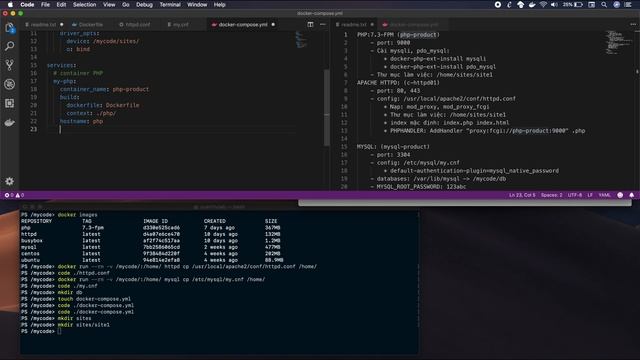640x360 pixels.
Task: Open the Code application menu
Action: (x=27, y=4)
